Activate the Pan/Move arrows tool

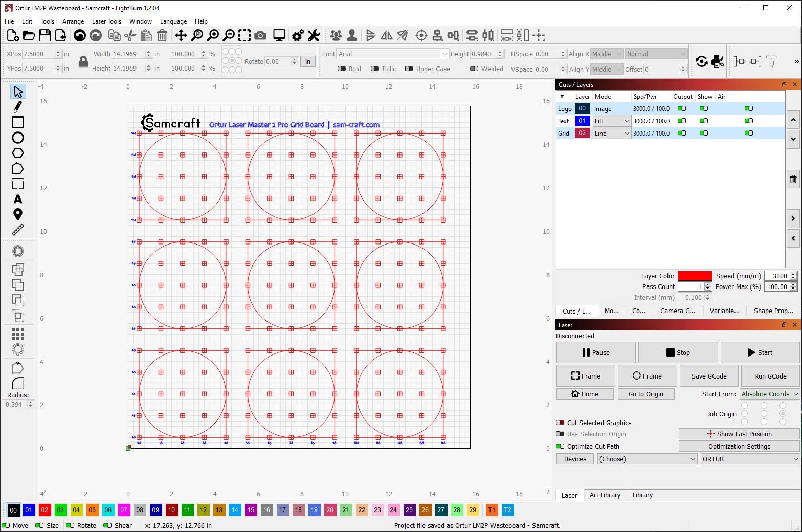point(181,35)
